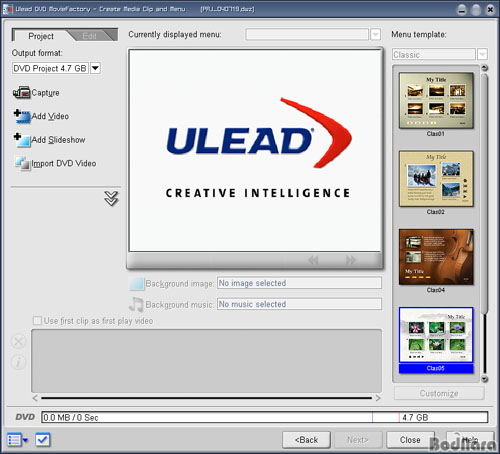Click the Back button

(x=306, y=440)
